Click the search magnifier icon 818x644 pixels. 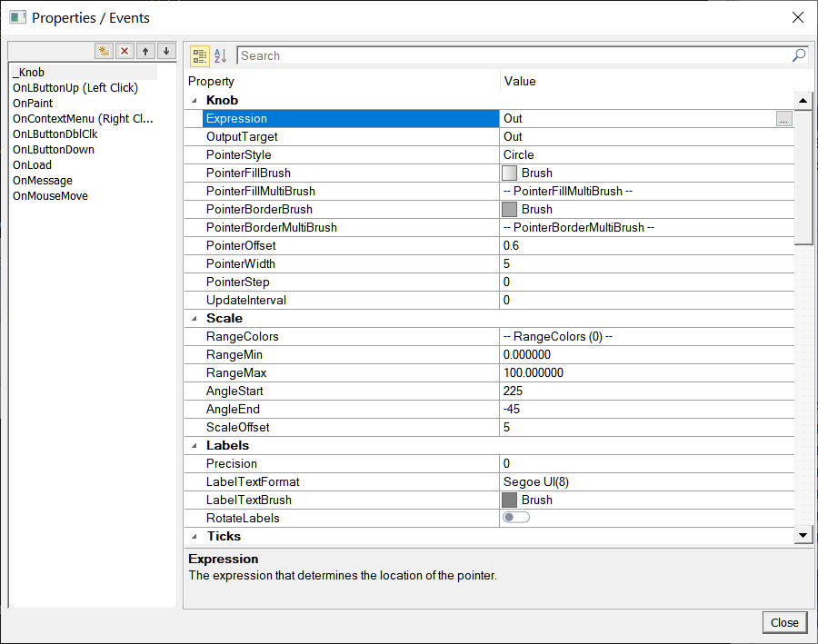coord(799,55)
